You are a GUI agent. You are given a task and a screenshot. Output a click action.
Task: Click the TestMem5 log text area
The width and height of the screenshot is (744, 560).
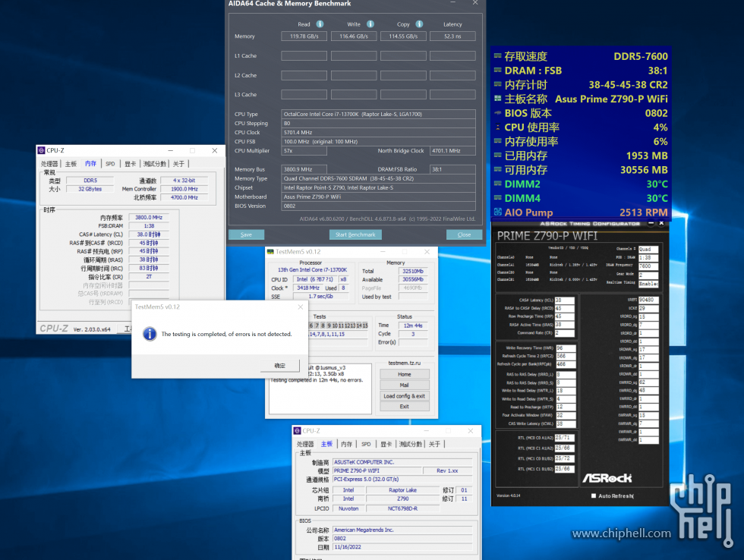320,389
